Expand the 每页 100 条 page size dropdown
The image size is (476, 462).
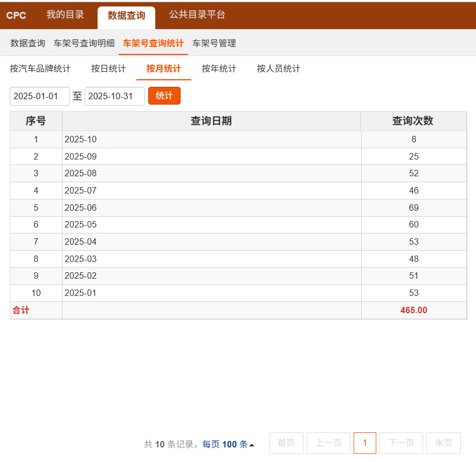(x=229, y=444)
